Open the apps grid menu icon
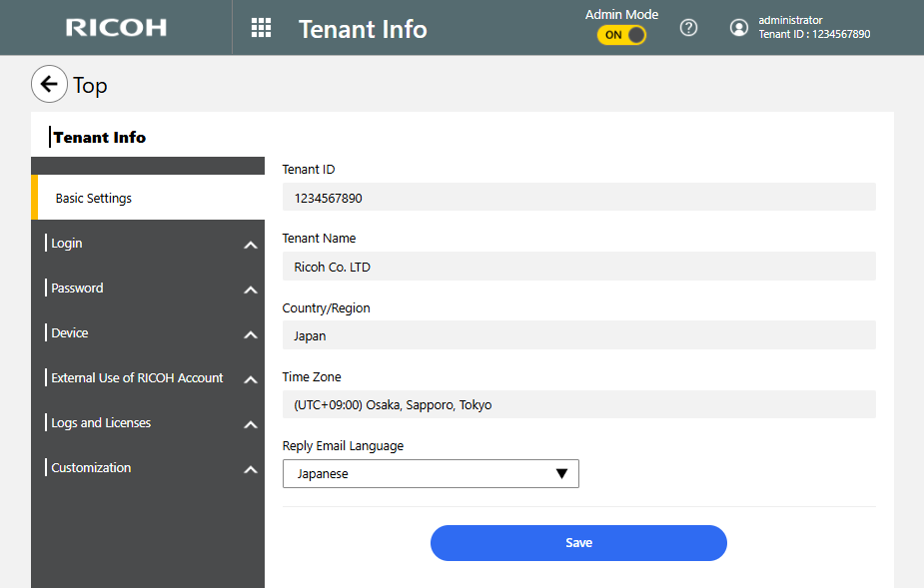 coord(261,28)
